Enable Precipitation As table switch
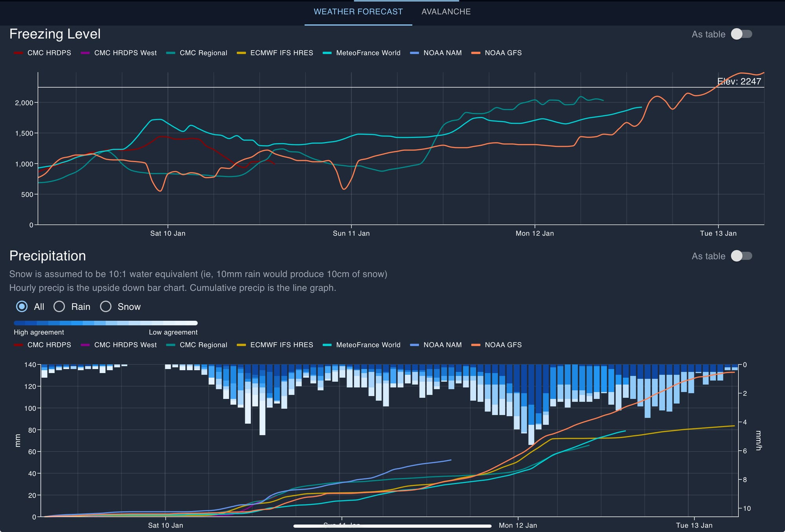The width and height of the screenshot is (785, 532). pos(741,256)
